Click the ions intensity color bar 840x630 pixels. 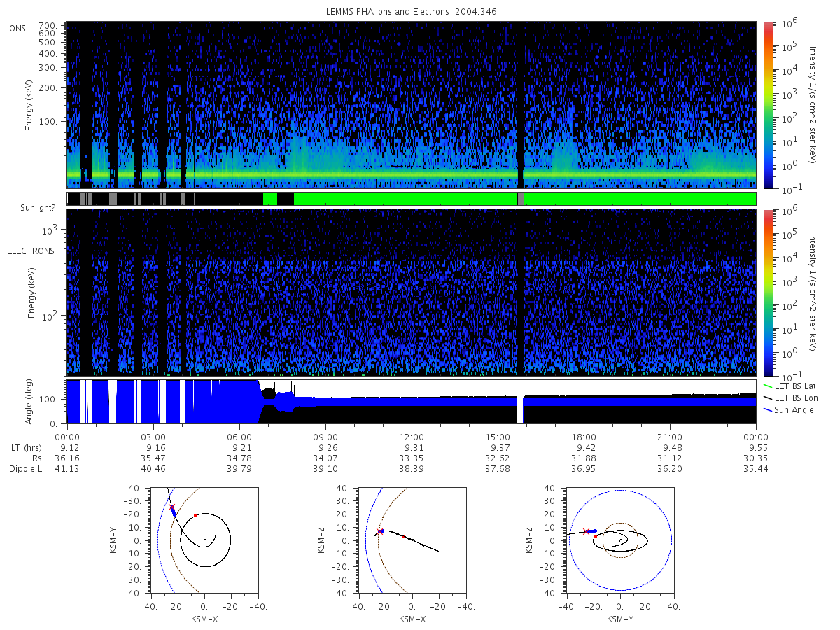point(768,105)
